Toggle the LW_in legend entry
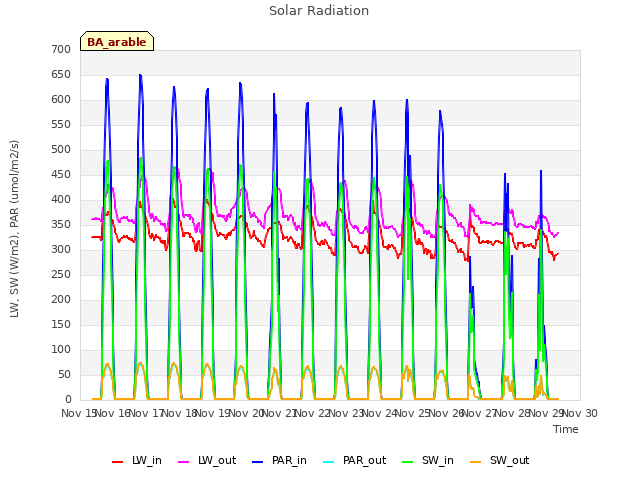This screenshot has height=480, width=640. click(x=137, y=461)
